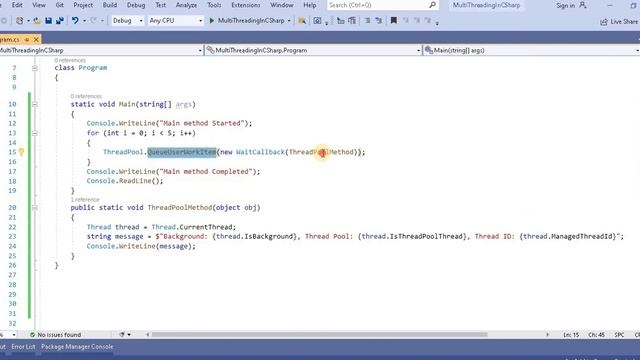Click the Open File folder icon

click(37, 20)
